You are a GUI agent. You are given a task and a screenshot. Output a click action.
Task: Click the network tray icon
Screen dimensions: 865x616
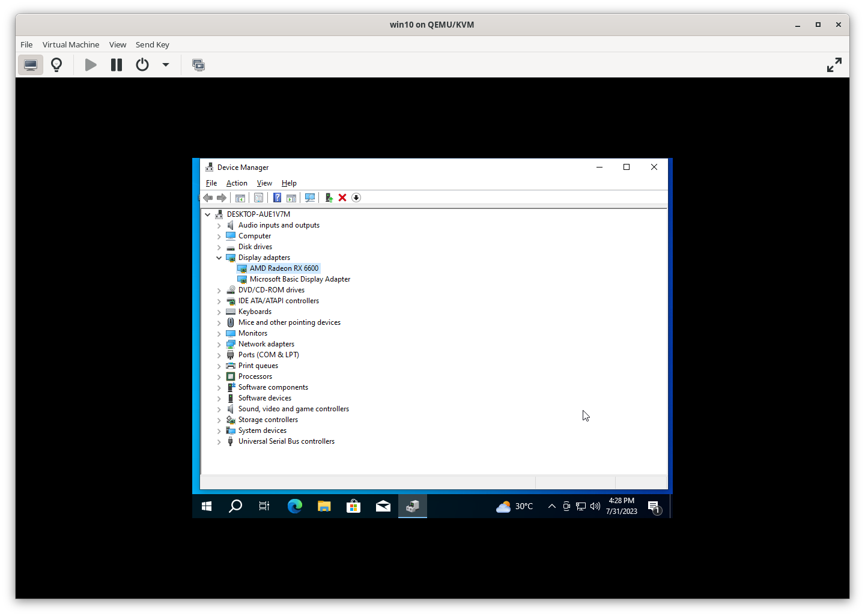coord(581,506)
